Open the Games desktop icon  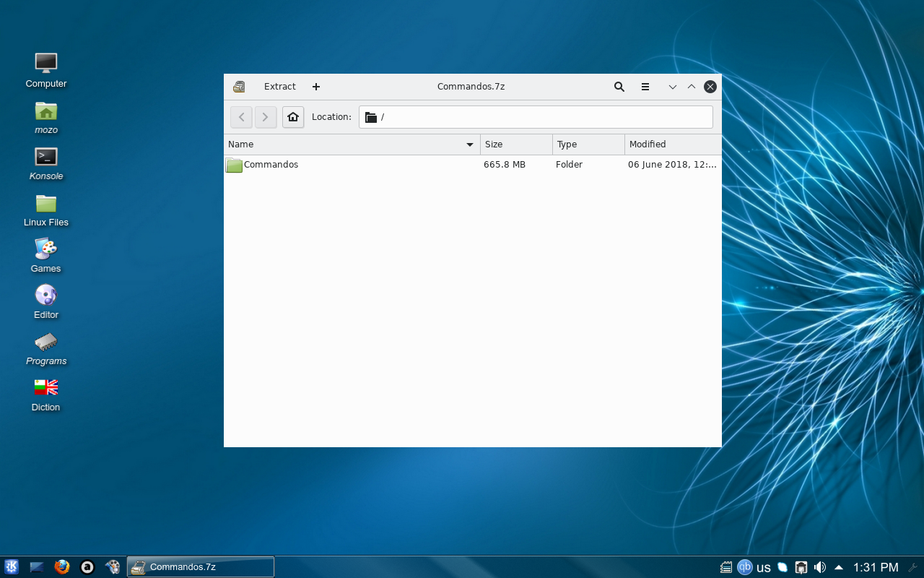click(x=46, y=256)
